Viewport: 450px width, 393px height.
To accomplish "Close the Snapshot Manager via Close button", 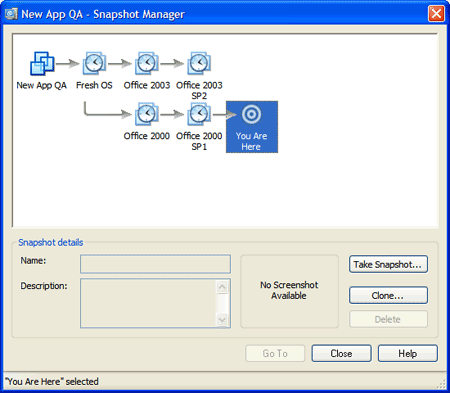I will pyautogui.click(x=341, y=353).
